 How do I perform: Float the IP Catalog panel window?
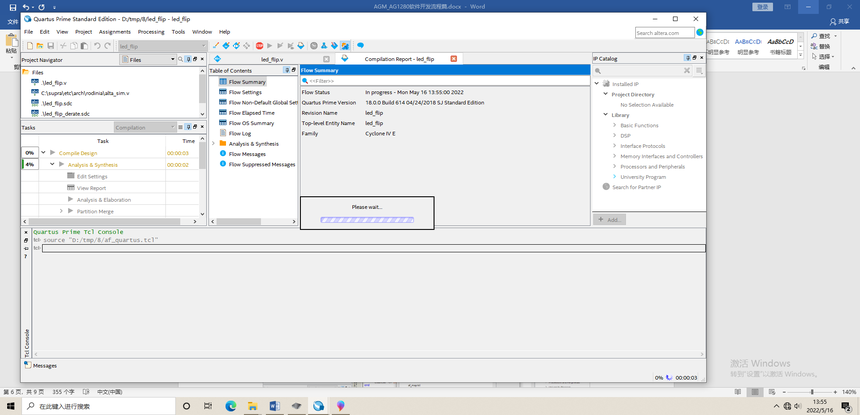pos(694,58)
